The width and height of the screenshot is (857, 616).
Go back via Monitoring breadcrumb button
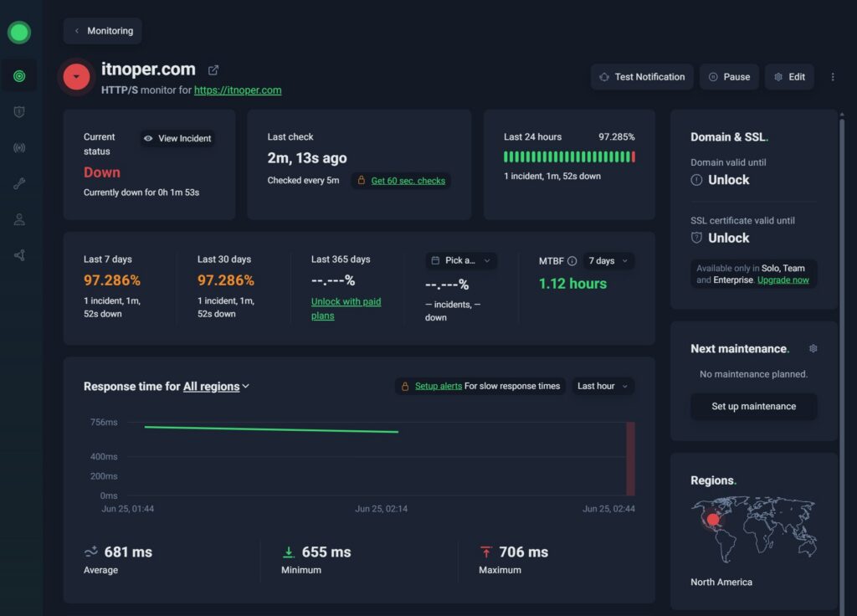pyautogui.click(x=103, y=31)
